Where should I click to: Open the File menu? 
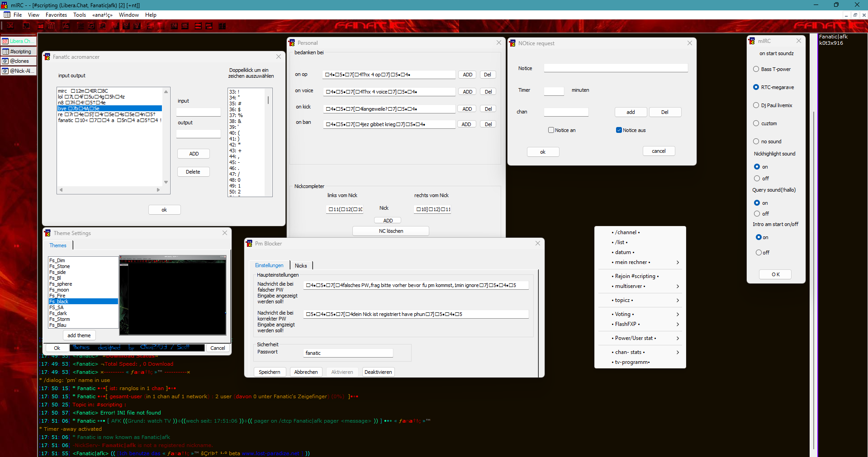coord(18,15)
